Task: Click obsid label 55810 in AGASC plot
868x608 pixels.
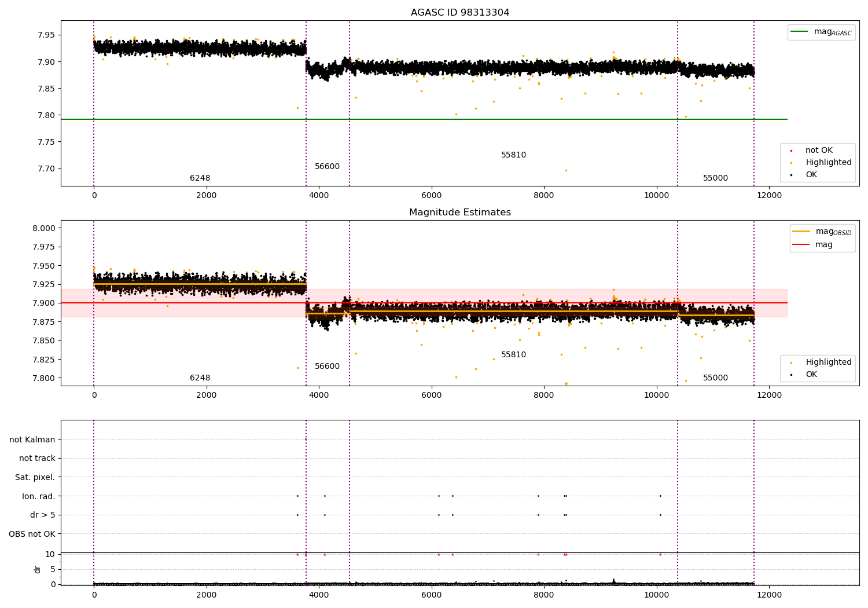Action: click(514, 155)
